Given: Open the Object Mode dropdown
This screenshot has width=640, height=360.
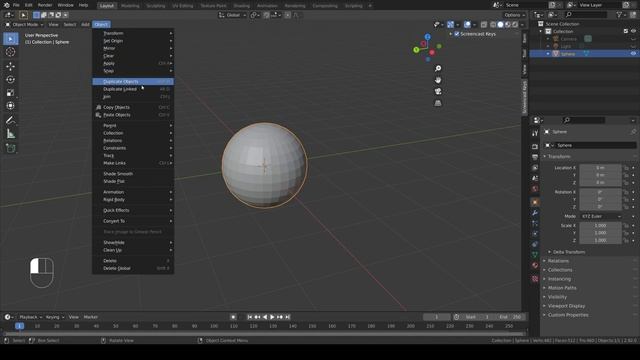Looking at the screenshot, I should [x=24, y=24].
